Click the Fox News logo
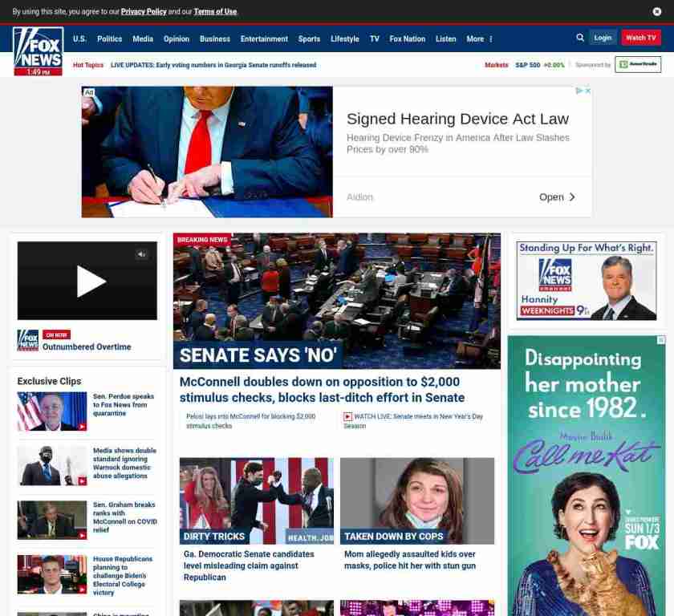The height and width of the screenshot is (616, 674). tap(38, 48)
